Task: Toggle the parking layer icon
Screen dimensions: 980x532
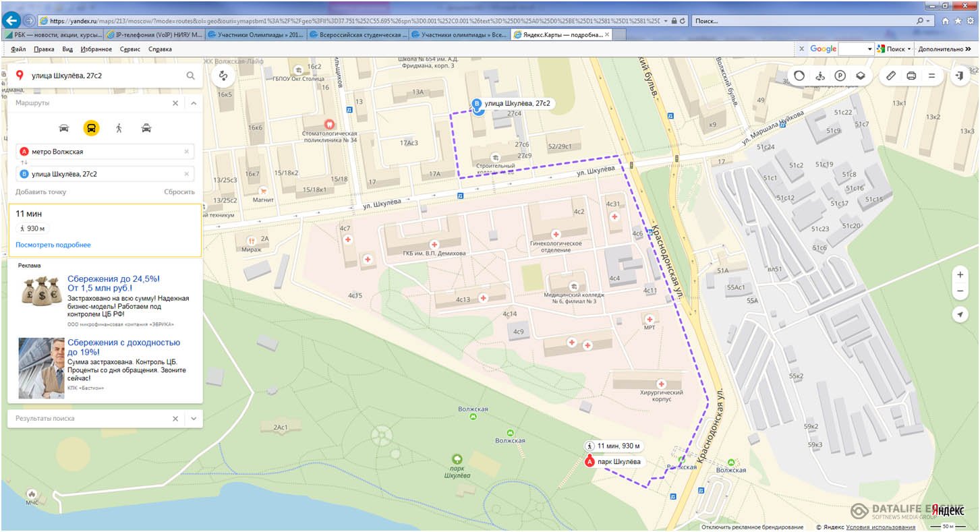Action: (x=840, y=76)
